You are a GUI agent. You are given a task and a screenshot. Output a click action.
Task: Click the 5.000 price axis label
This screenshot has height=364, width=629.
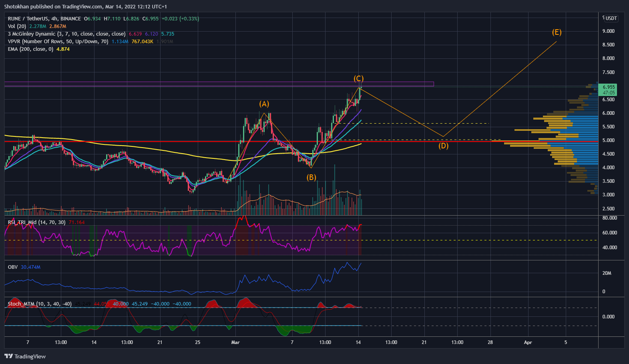pos(608,140)
